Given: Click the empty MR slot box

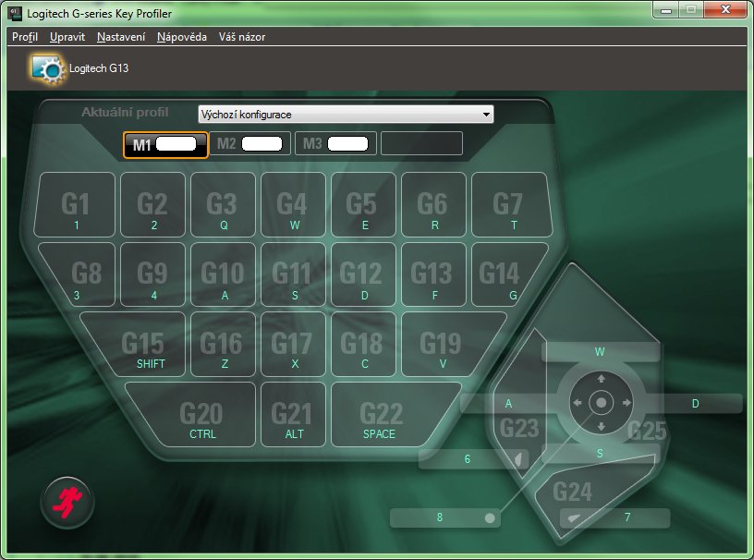Looking at the screenshot, I should 421,143.
